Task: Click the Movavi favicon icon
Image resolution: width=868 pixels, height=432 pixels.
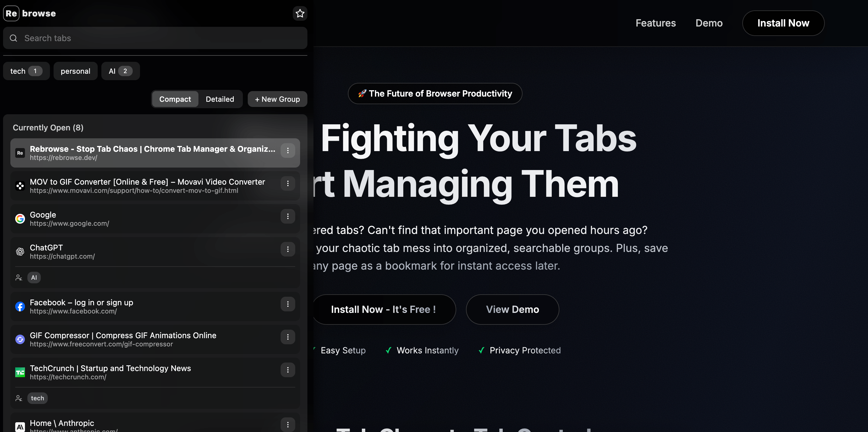Action: click(x=20, y=186)
